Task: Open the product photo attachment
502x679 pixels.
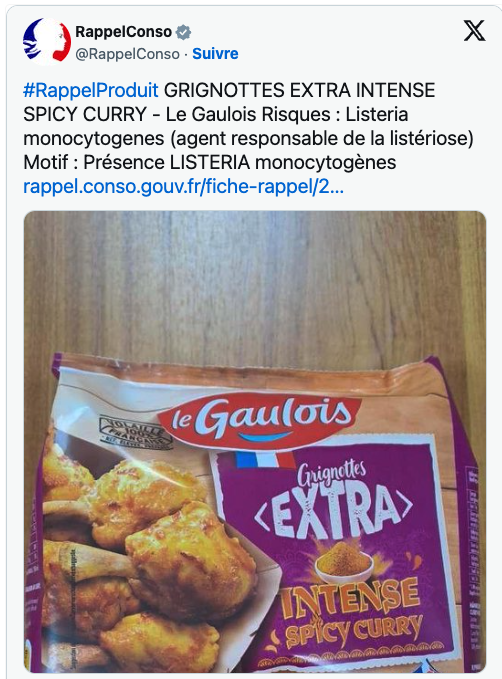Action: pyautogui.click(x=255, y=442)
